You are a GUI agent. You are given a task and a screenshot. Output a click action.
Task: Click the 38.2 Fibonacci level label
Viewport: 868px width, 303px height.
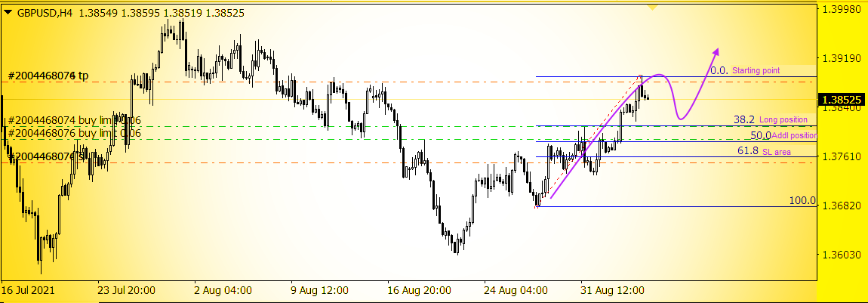(x=744, y=119)
